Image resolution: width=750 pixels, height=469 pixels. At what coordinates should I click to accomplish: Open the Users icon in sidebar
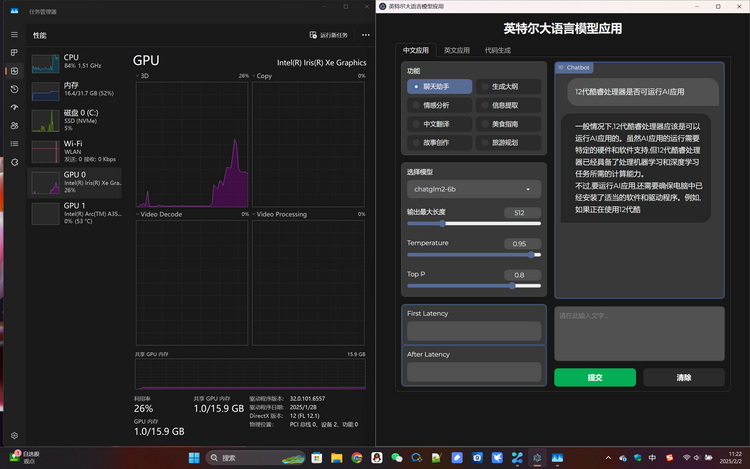point(14,126)
